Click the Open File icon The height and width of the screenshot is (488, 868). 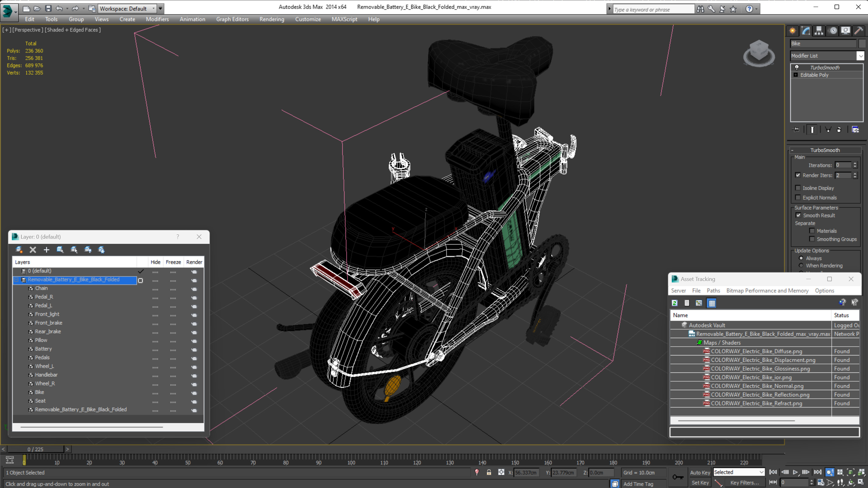point(37,9)
